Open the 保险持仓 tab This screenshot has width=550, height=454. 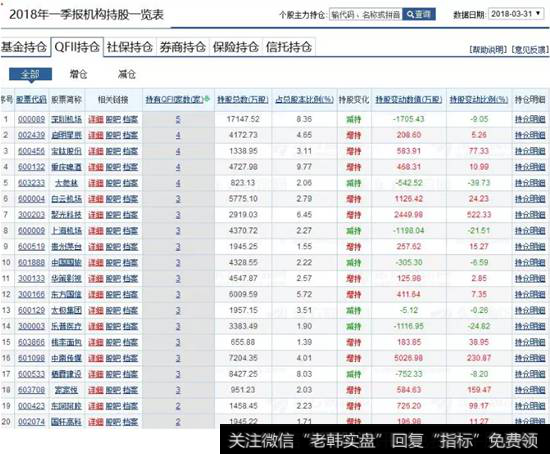click(236, 47)
